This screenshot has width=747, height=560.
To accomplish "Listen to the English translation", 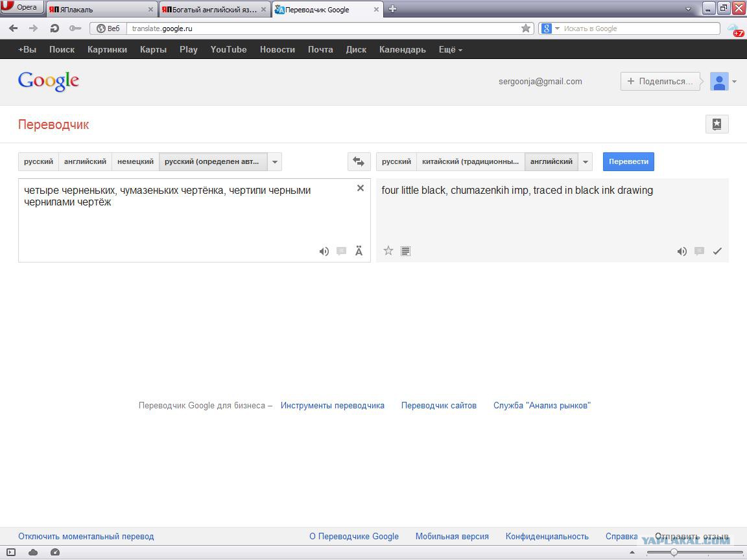I will point(682,251).
